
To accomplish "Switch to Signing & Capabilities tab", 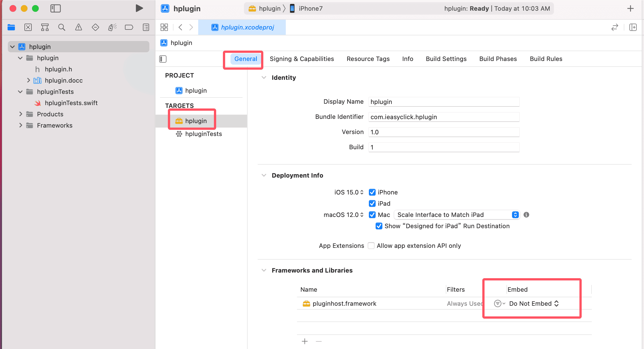I will (302, 59).
